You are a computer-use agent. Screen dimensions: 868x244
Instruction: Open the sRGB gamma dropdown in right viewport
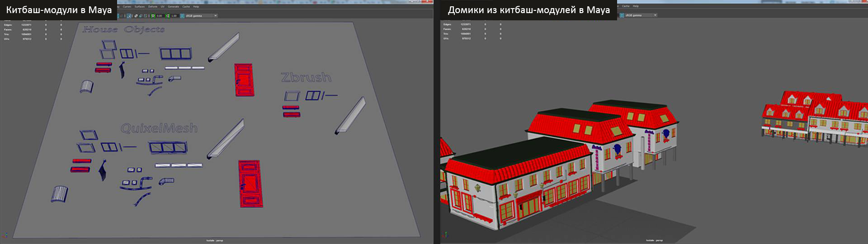tap(641, 15)
